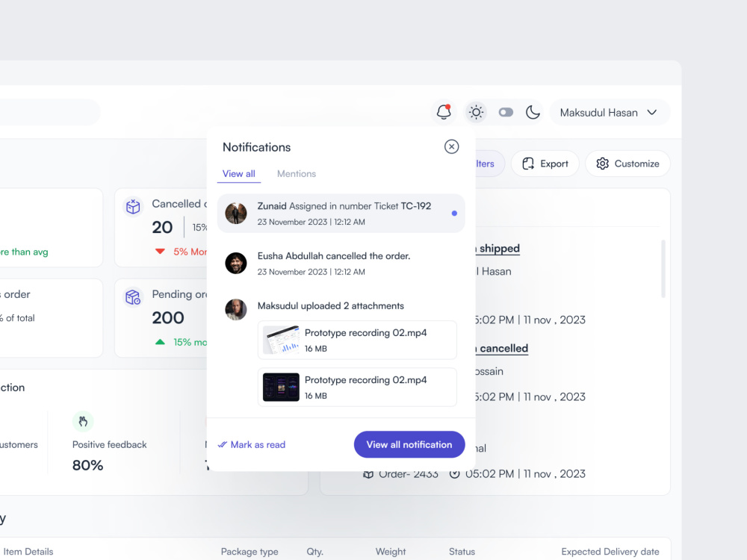Close the Notifications panel
Screen dimensions: 747x560
(x=451, y=146)
